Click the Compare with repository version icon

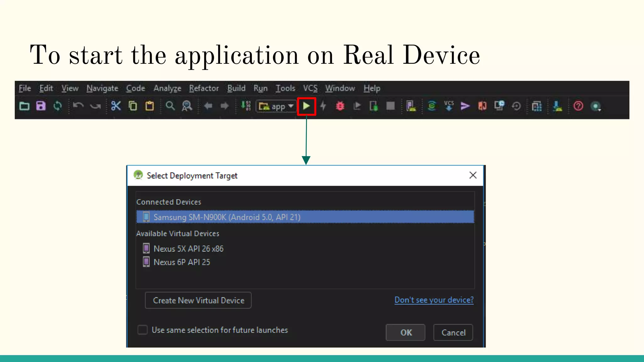coord(482,106)
